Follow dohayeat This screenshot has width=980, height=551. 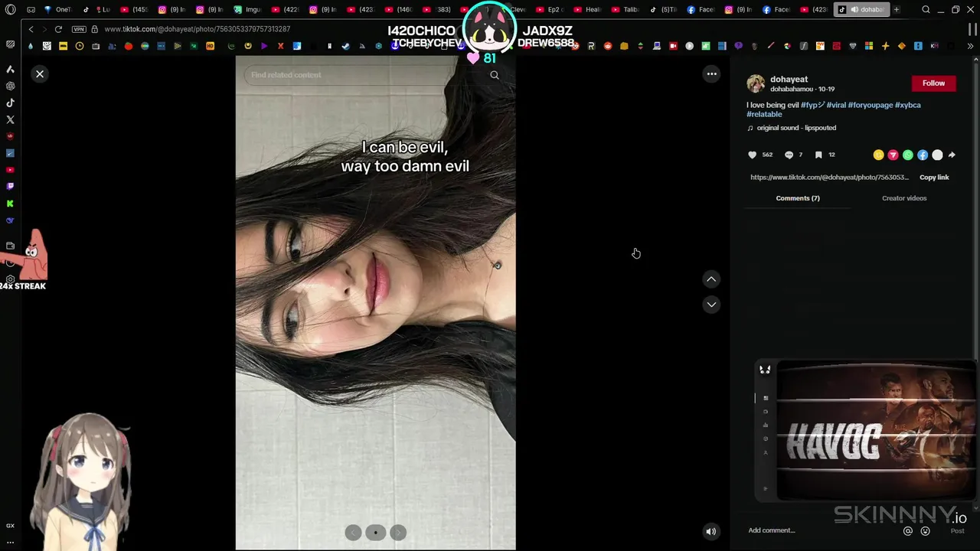click(933, 83)
